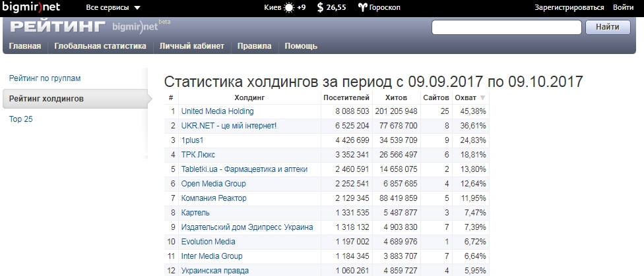The image size is (644, 276).
Task: Click the Холдинг column header
Action: coord(249,97)
